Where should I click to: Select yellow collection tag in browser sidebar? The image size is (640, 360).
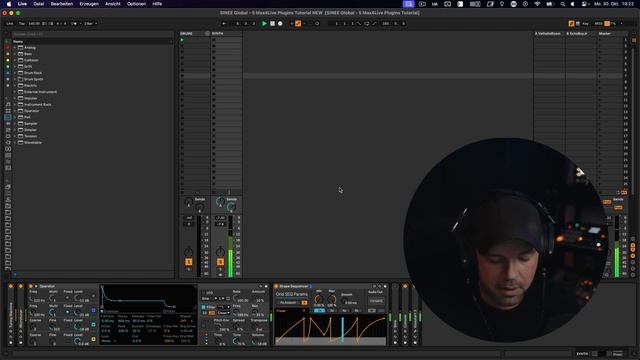click(8, 60)
